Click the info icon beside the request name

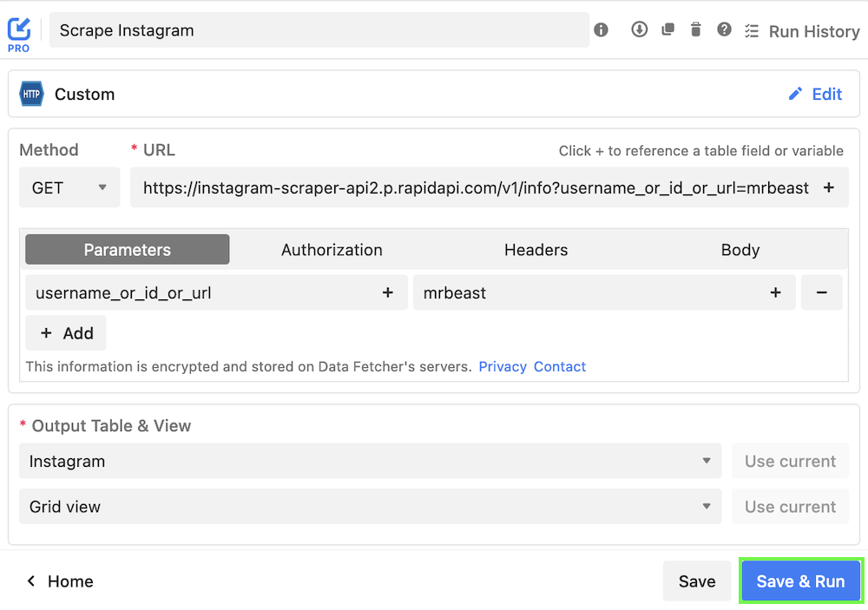tap(601, 30)
